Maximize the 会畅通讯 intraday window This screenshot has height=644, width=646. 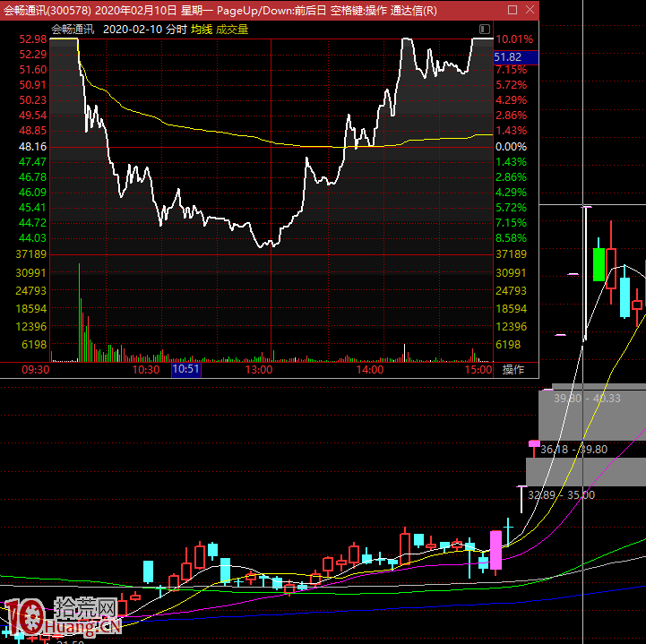pyautogui.click(x=512, y=10)
